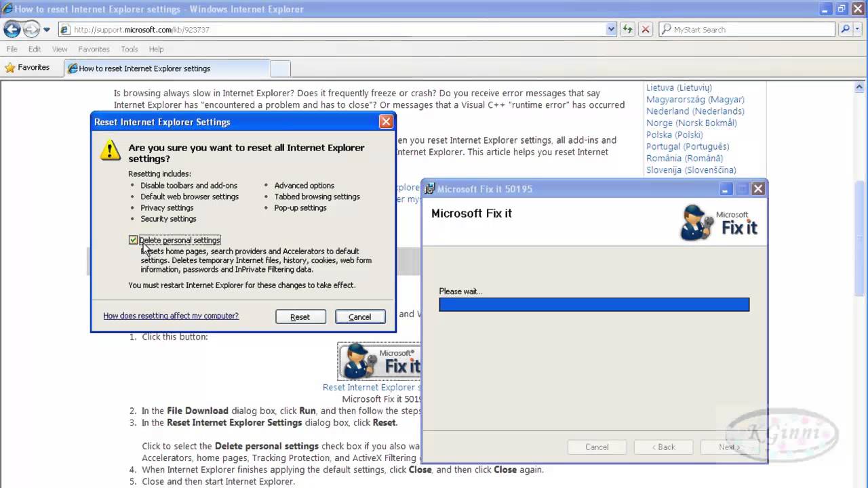Click the green Refresh page icon
The width and height of the screenshot is (868, 488).
628,30
